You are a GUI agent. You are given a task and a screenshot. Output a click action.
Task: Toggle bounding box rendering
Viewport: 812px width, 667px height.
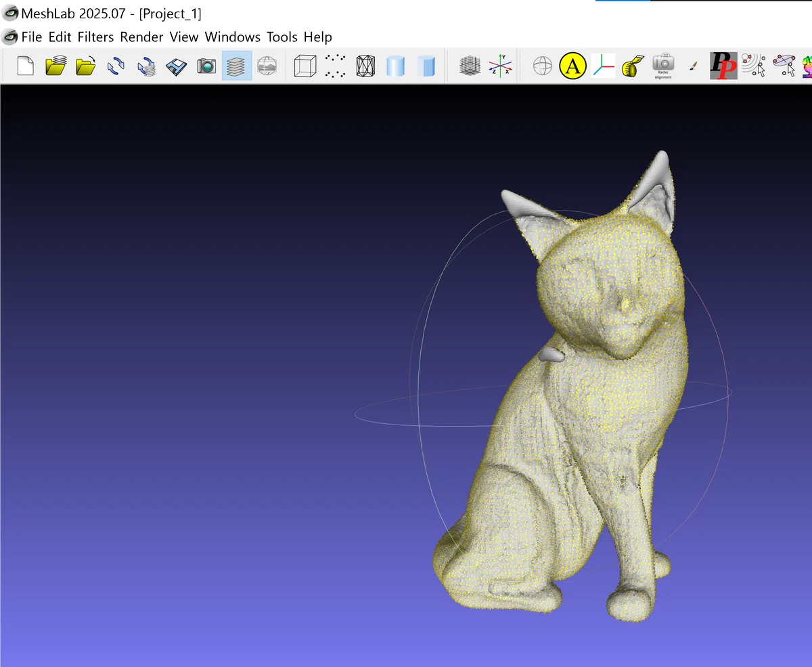point(305,66)
